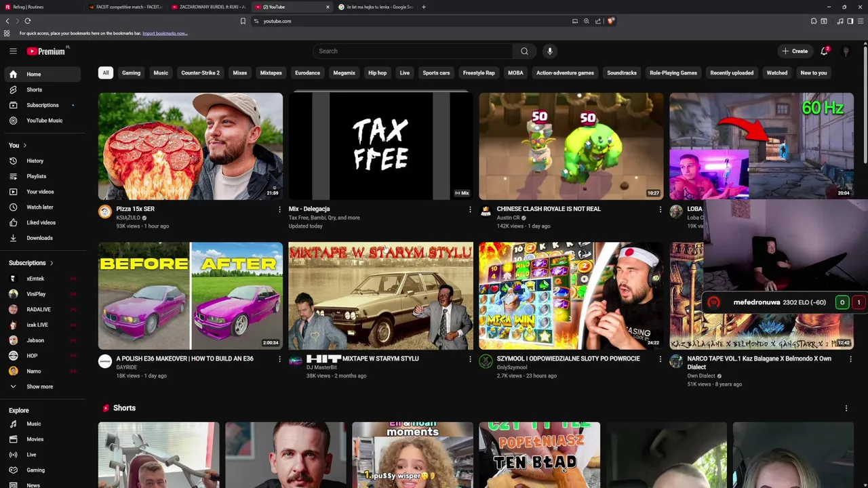The width and height of the screenshot is (868, 488).
Task: Select the Gaming filter chip
Action: point(131,73)
